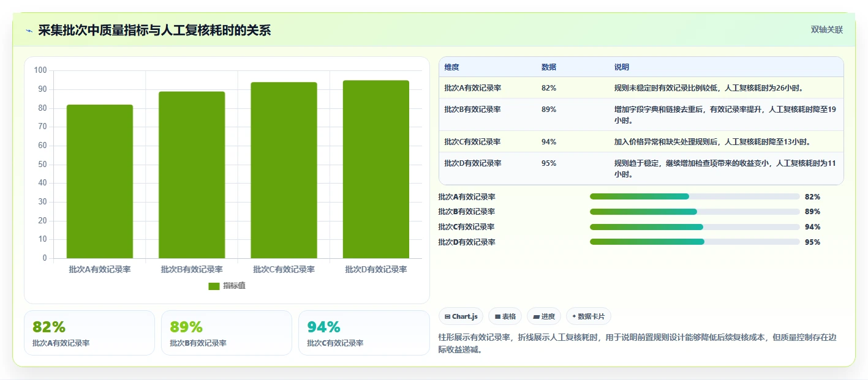The height and width of the screenshot is (380, 868).
Task: Click the 数据 column header
Action: pos(549,67)
